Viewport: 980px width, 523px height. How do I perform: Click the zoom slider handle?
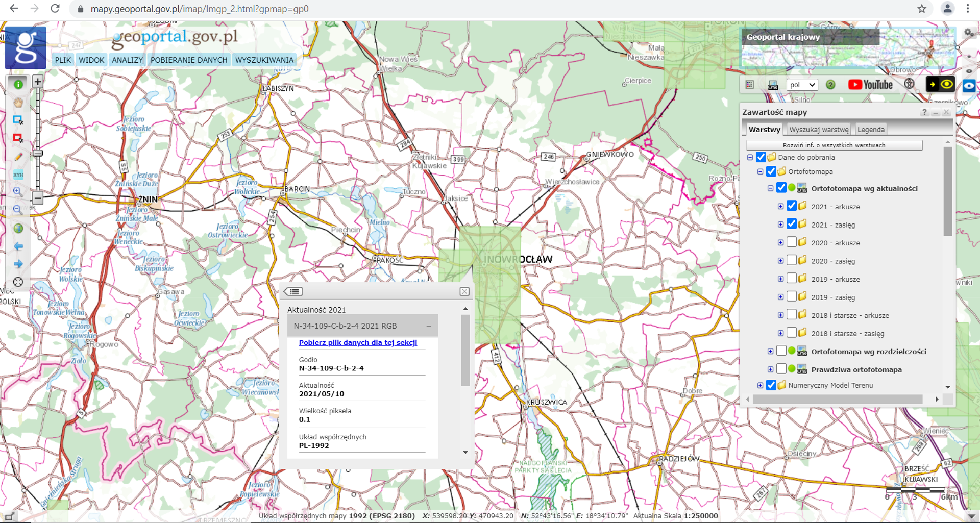point(38,153)
